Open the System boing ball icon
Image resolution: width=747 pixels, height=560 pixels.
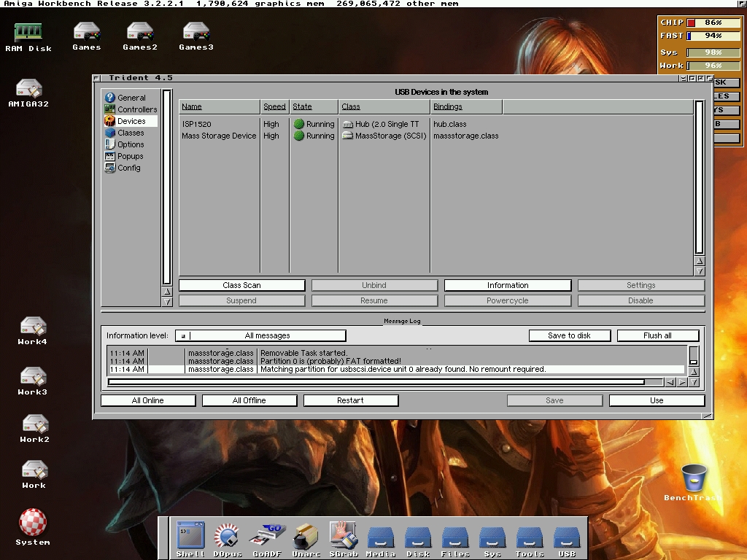32,526
